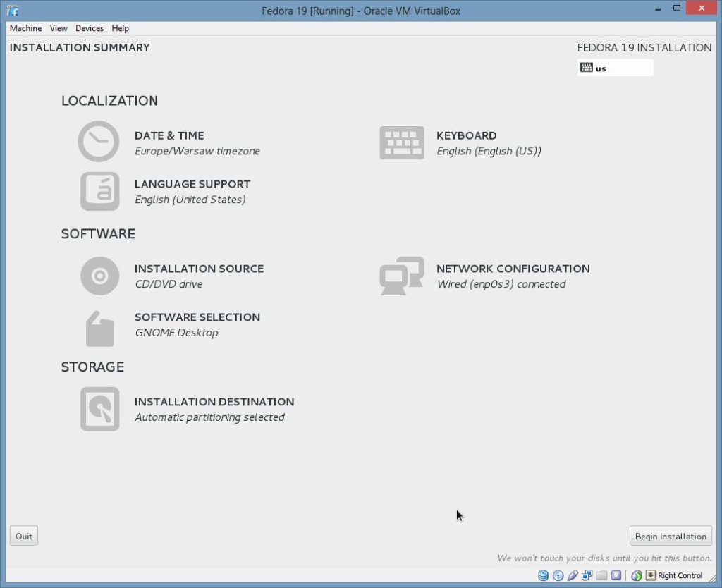Maximize the VirtualBox window
Image resolution: width=722 pixels, height=588 pixels.
(676, 8)
